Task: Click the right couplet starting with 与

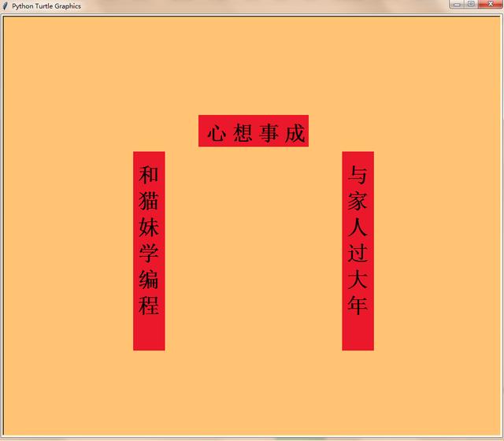Action: [x=358, y=250]
